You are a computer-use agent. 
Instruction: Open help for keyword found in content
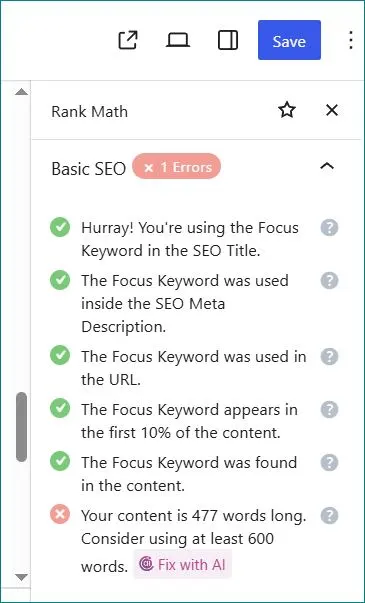click(329, 462)
